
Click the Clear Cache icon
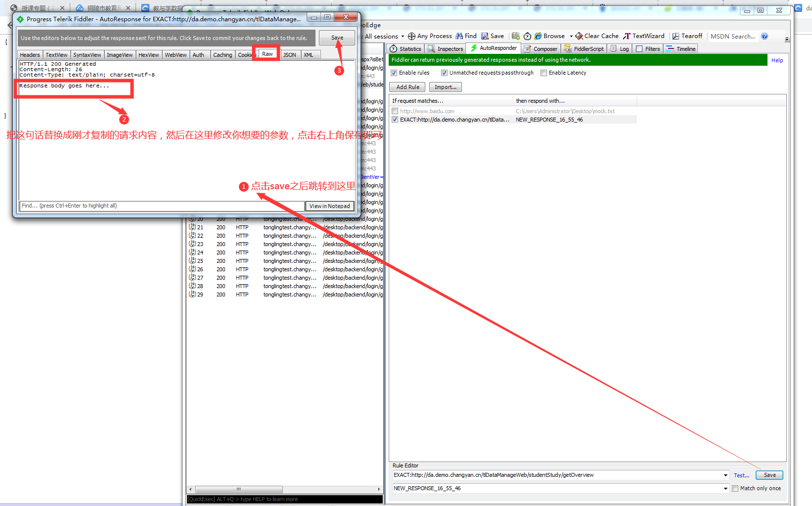pos(579,36)
